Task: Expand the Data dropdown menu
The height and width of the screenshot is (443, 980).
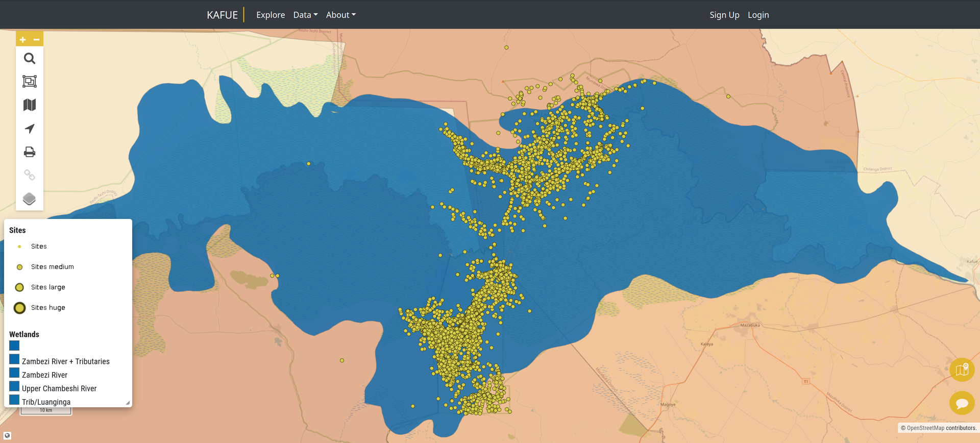Action: [x=305, y=15]
